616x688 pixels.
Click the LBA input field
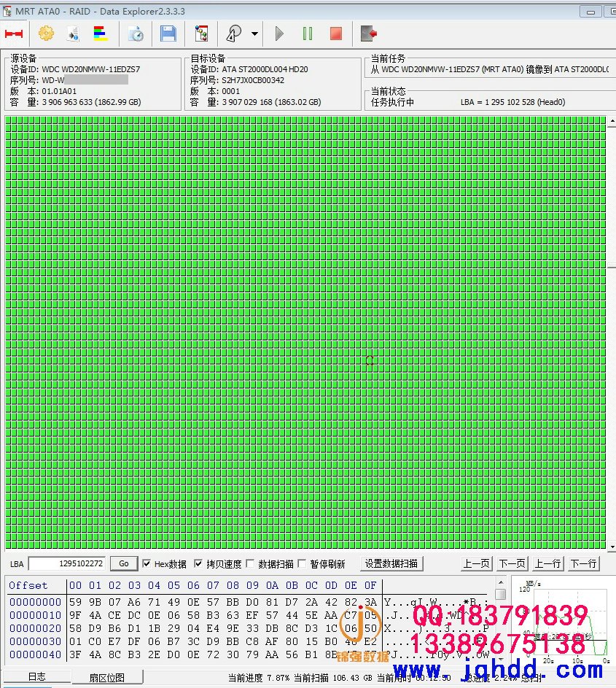click(x=66, y=563)
